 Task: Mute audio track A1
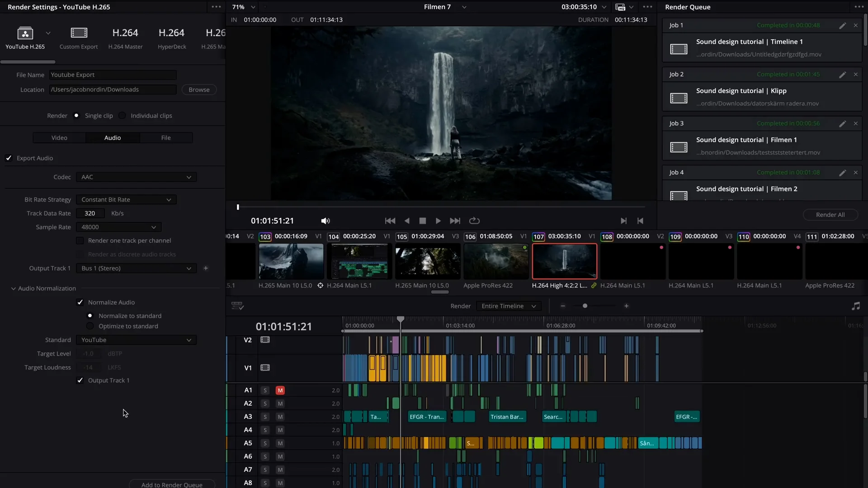click(280, 390)
